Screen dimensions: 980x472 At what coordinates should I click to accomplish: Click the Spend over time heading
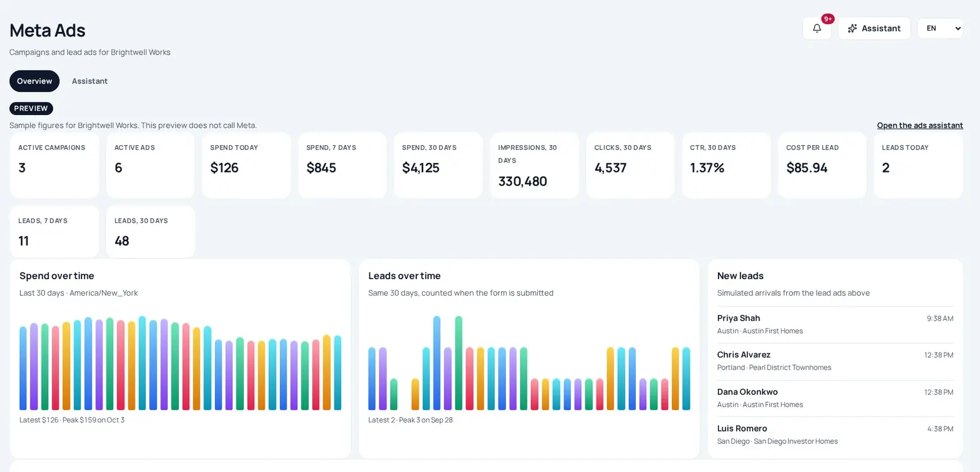click(x=57, y=276)
